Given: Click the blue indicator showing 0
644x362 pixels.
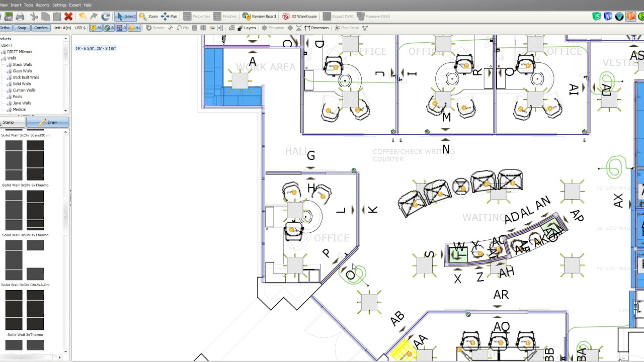Looking at the screenshot, I should point(122,28).
